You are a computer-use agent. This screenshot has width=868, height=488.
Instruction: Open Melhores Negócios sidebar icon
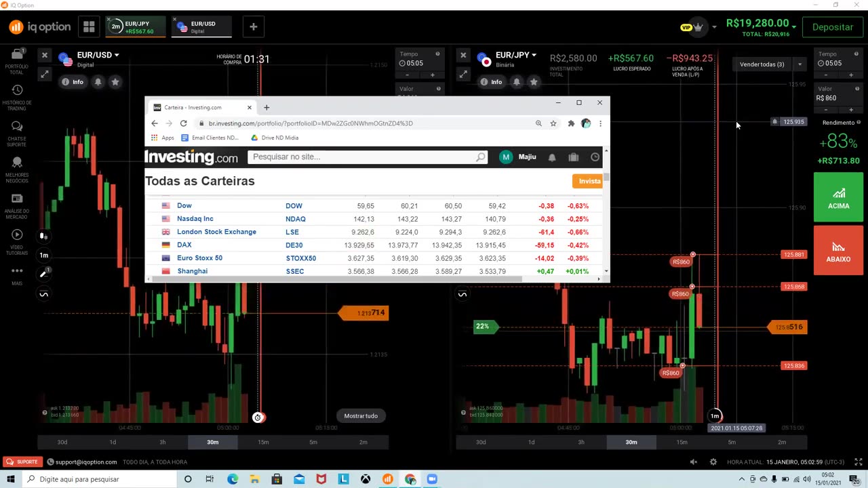17,169
